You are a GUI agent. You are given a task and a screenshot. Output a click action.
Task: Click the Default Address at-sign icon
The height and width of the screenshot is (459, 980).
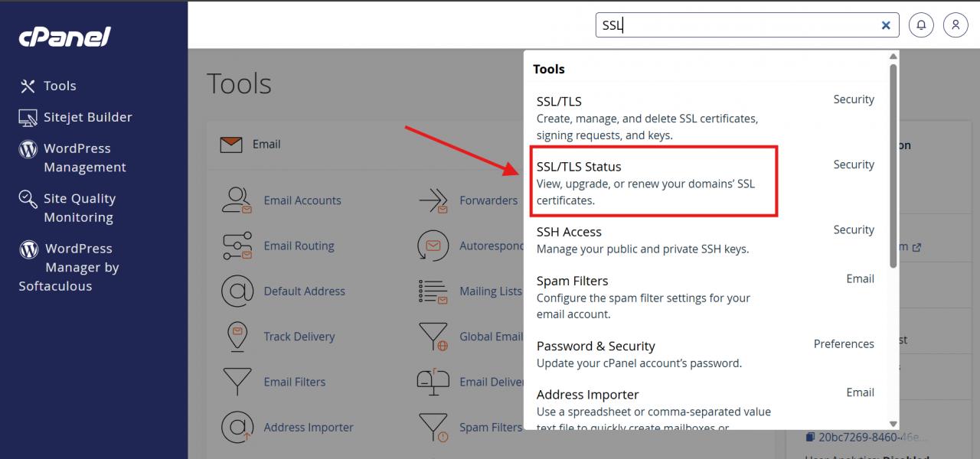pos(237,291)
